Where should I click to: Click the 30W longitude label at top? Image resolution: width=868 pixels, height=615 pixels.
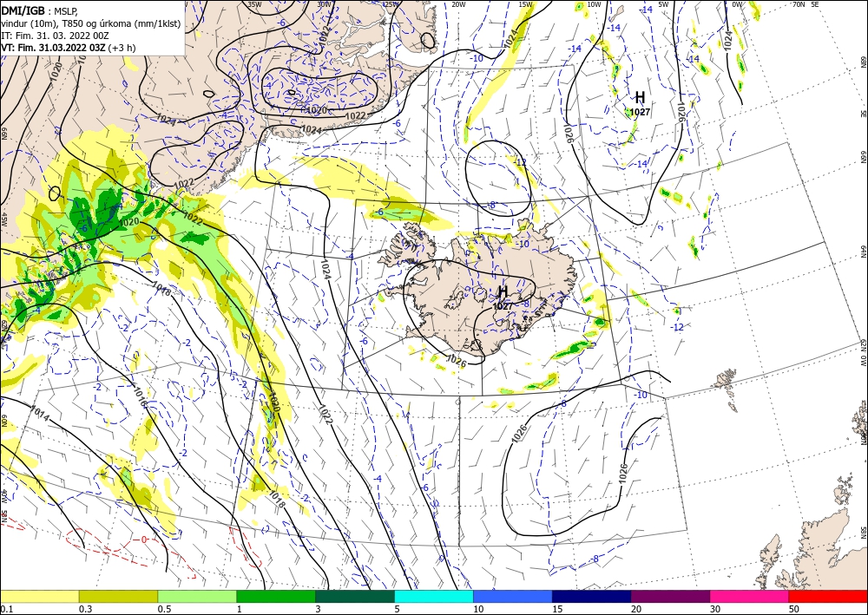[324, 4]
